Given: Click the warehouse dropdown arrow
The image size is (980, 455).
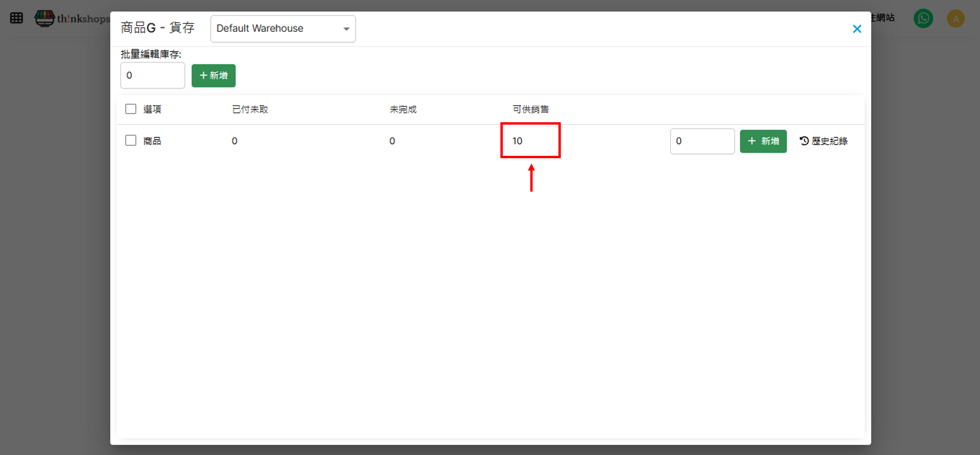Looking at the screenshot, I should (346, 29).
